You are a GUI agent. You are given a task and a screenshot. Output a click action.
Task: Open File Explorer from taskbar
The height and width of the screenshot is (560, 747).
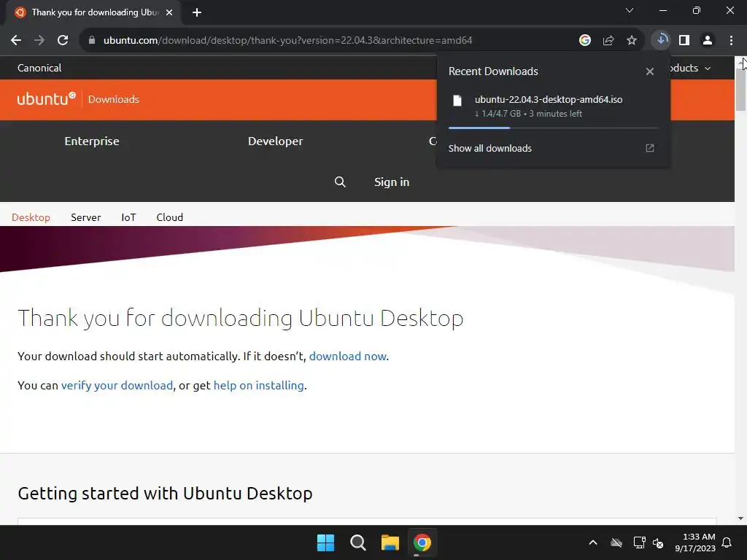click(x=390, y=542)
